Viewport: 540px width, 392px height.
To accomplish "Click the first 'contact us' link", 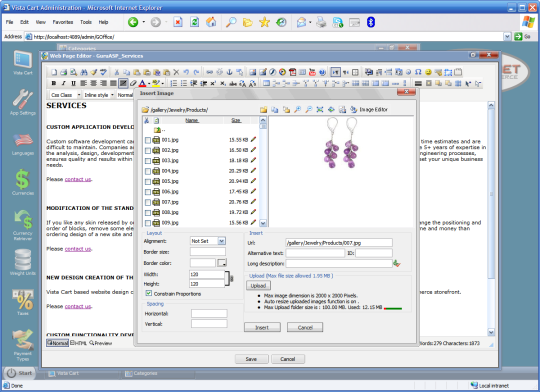I will tap(78, 179).
